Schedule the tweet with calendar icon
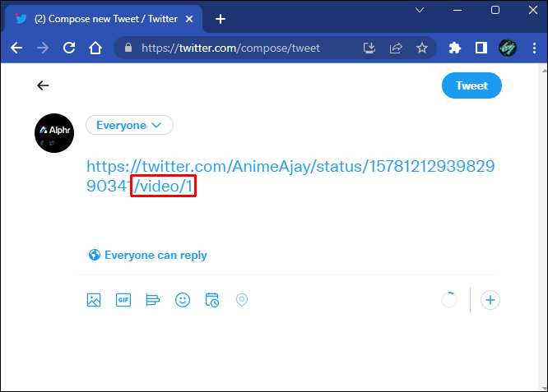Image resolution: width=548 pixels, height=392 pixels. 212,300
